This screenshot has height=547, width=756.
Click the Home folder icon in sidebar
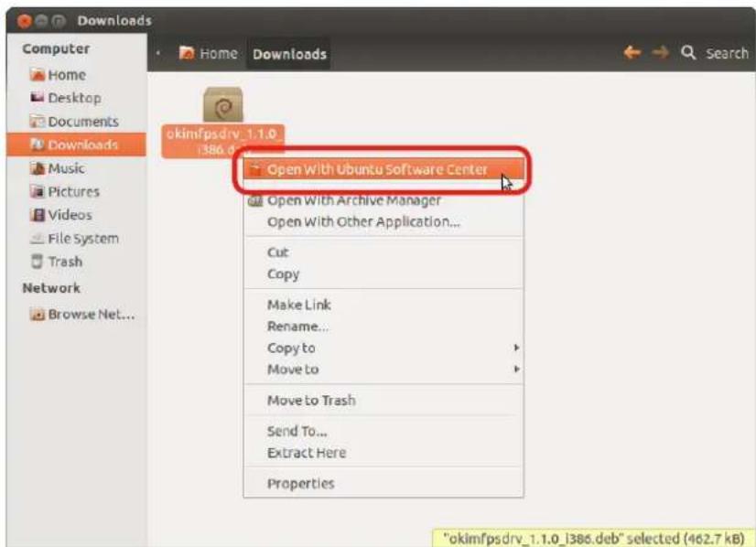38,75
